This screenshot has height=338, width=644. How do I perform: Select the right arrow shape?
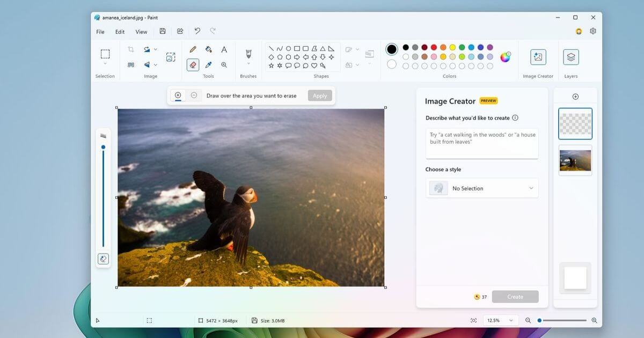pyautogui.click(x=297, y=57)
